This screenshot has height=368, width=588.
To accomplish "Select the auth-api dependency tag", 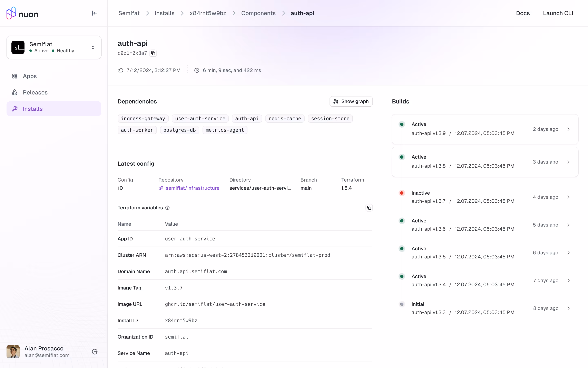I will coord(247,119).
